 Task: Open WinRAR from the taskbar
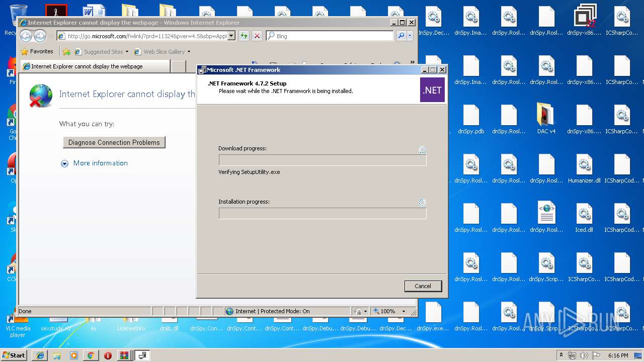click(x=124, y=355)
